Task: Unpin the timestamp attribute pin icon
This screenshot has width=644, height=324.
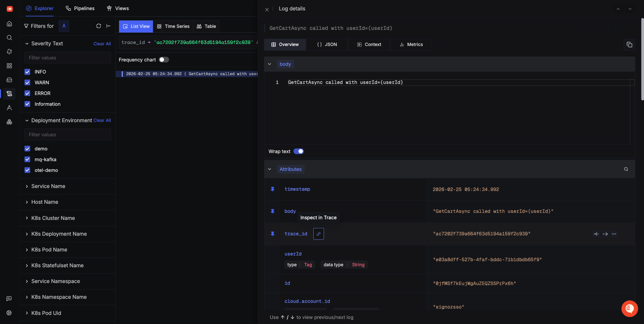Action: [273, 189]
